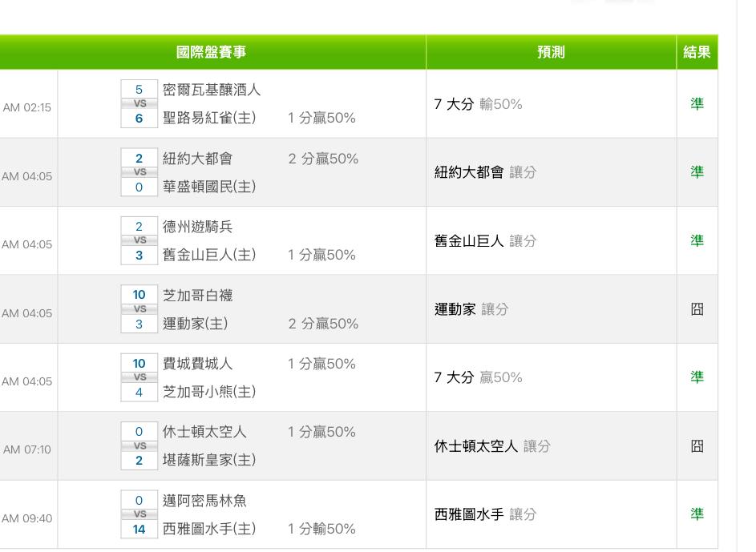The image size is (756, 552).
Task: Click the 1 分贏50% handicap beside 費城費城人
Action: pyautogui.click(x=321, y=364)
